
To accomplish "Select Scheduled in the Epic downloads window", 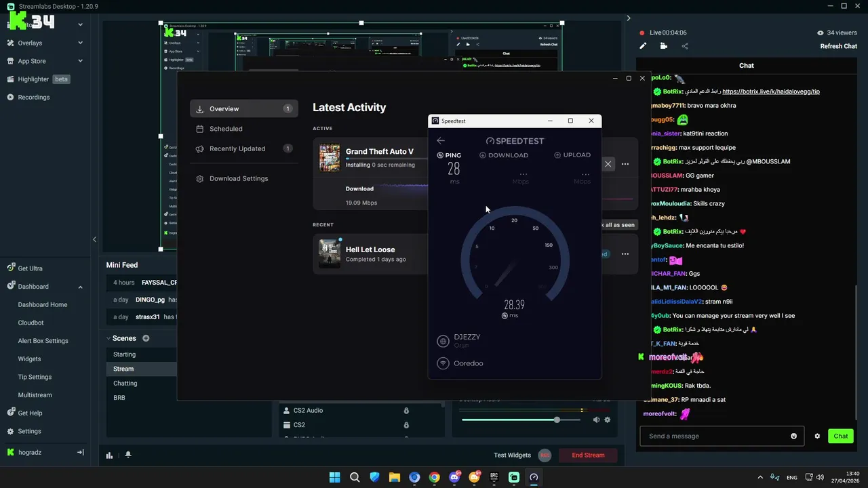I will [244, 129].
